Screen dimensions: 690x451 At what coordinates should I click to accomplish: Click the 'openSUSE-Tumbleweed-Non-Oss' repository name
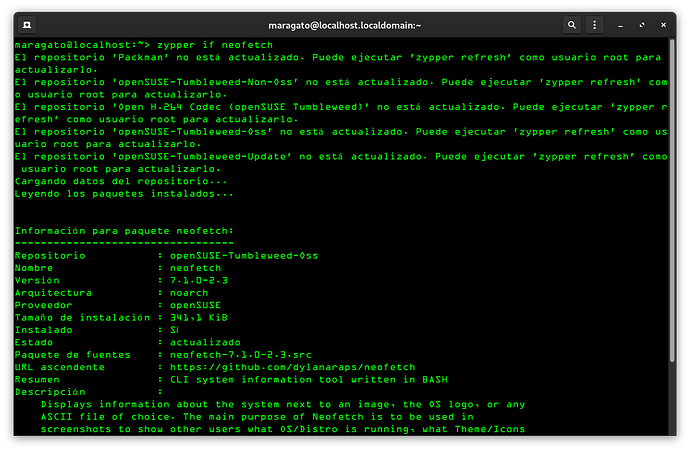coord(207,82)
